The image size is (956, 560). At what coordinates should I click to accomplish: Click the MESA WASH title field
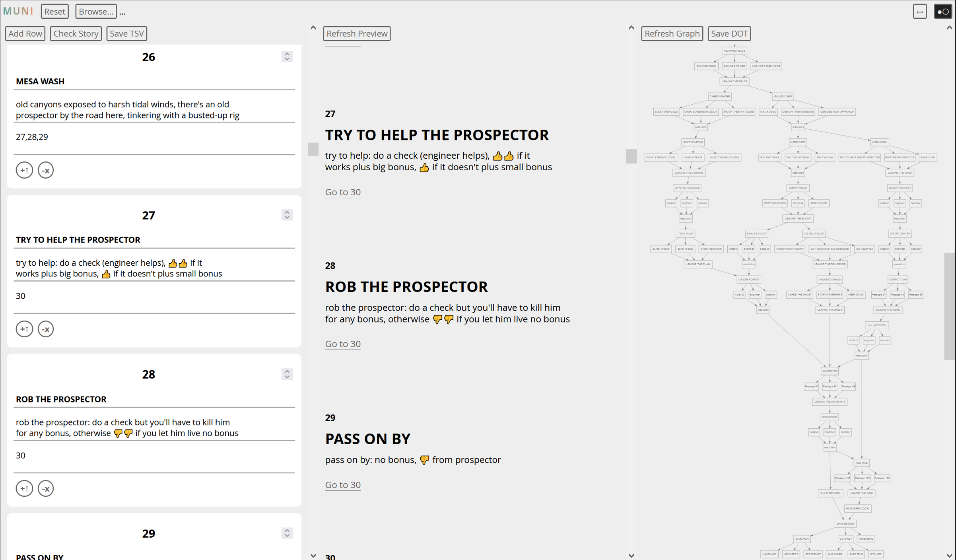click(x=154, y=81)
